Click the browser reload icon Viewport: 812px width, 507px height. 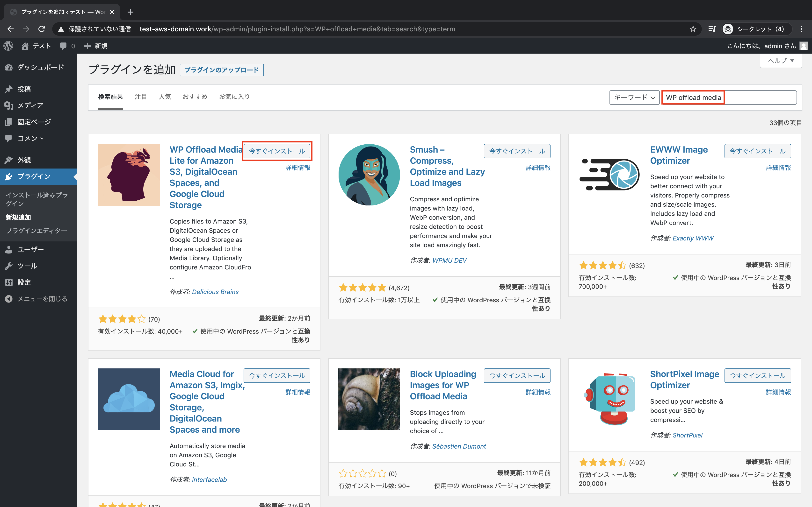[x=42, y=29]
